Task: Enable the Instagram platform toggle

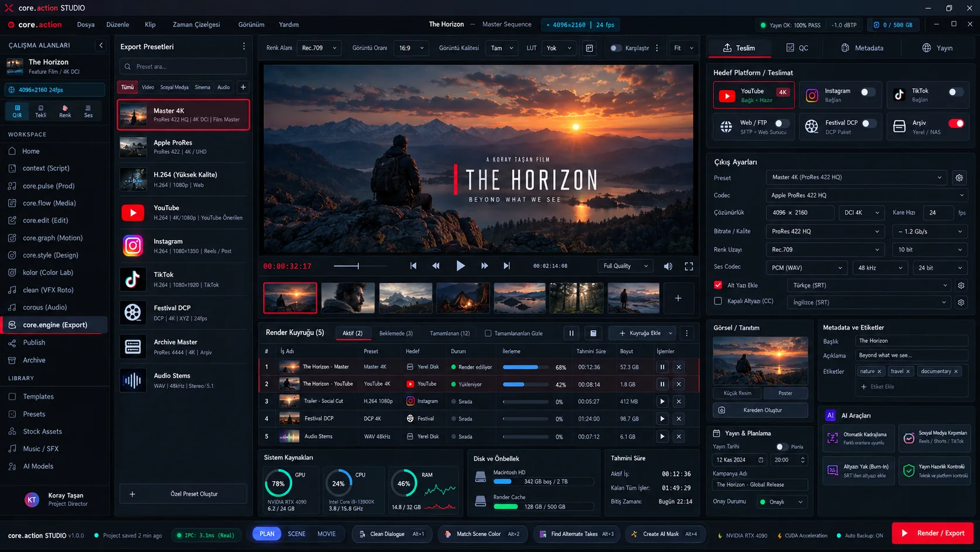Action: click(867, 92)
